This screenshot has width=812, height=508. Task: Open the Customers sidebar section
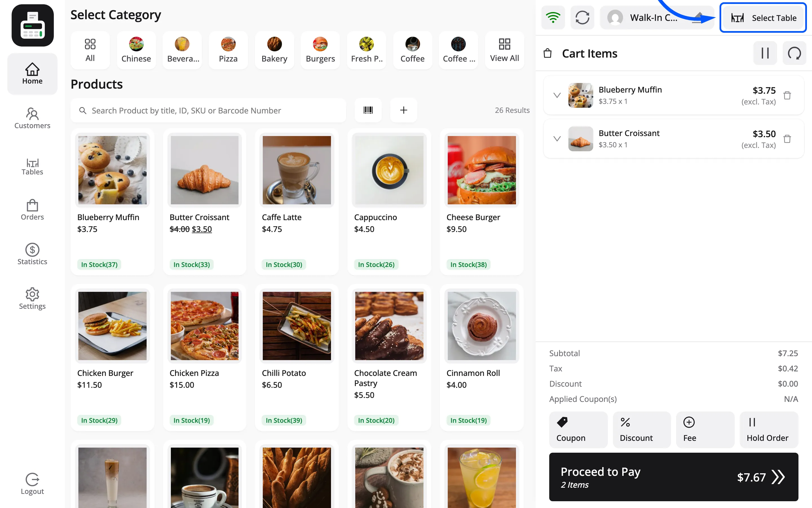32,118
